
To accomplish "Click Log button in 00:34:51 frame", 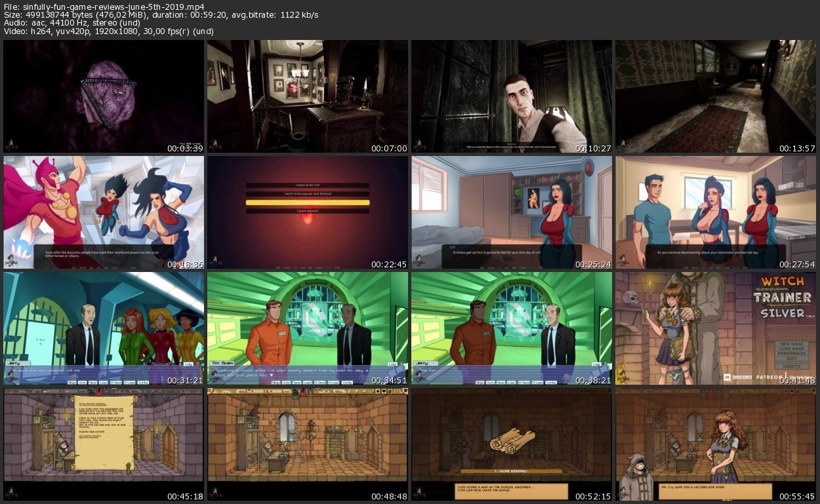I will (x=392, y=364).
